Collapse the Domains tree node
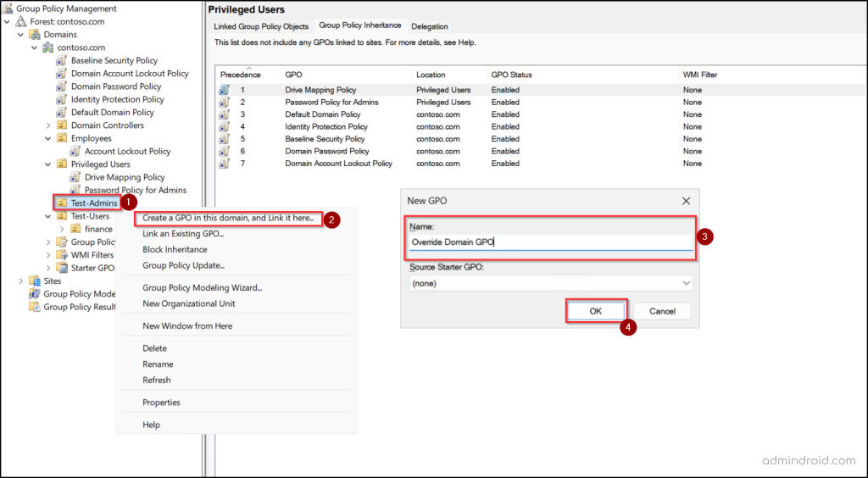Viewport: 868px width, 478px height. point(21,34)
